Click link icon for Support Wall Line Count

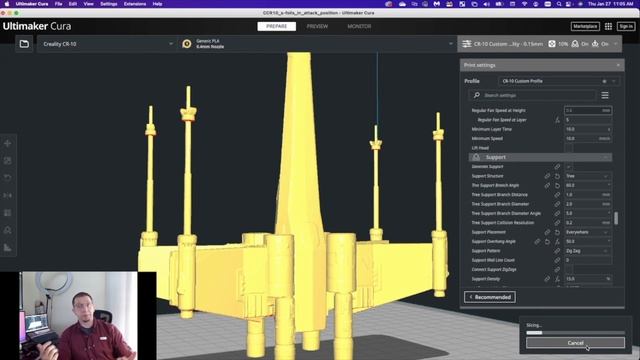557,260
